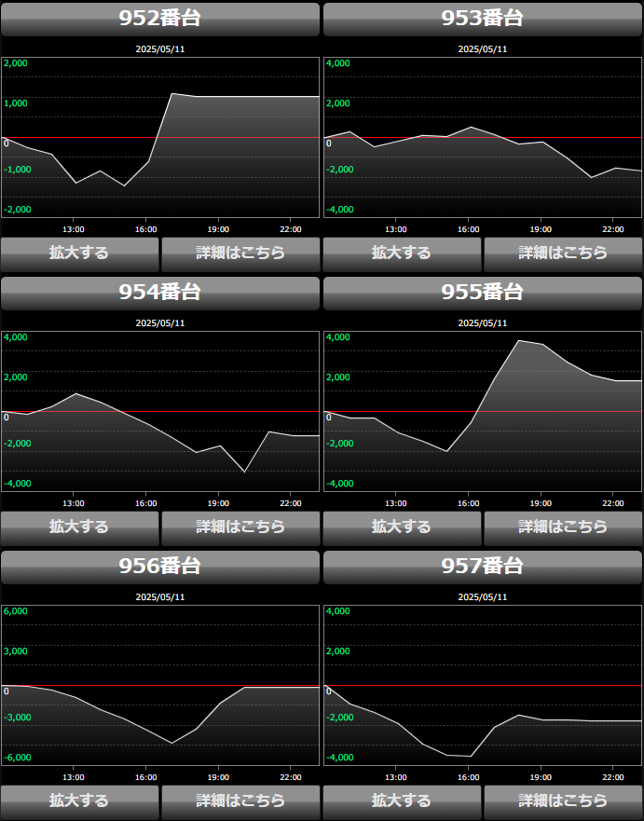
Task: Click the 952番台 header button
Action: click(x=160, y=20)
